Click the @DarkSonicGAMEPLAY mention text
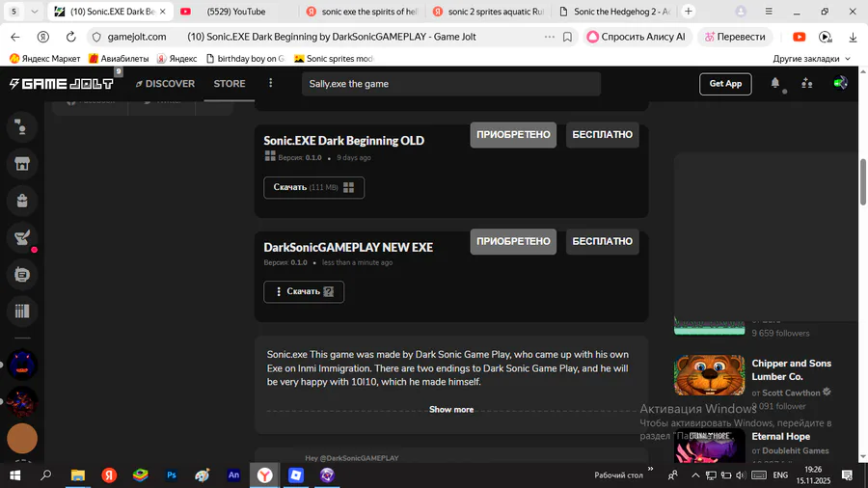This screenshot has width=868, height=488. [x=360, y=458]
